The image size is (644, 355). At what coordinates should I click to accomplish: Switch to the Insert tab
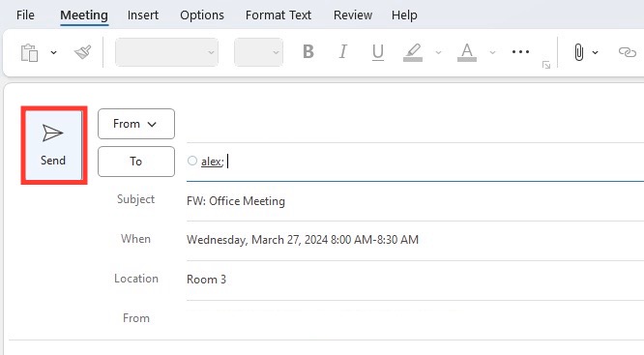point(143,15)
